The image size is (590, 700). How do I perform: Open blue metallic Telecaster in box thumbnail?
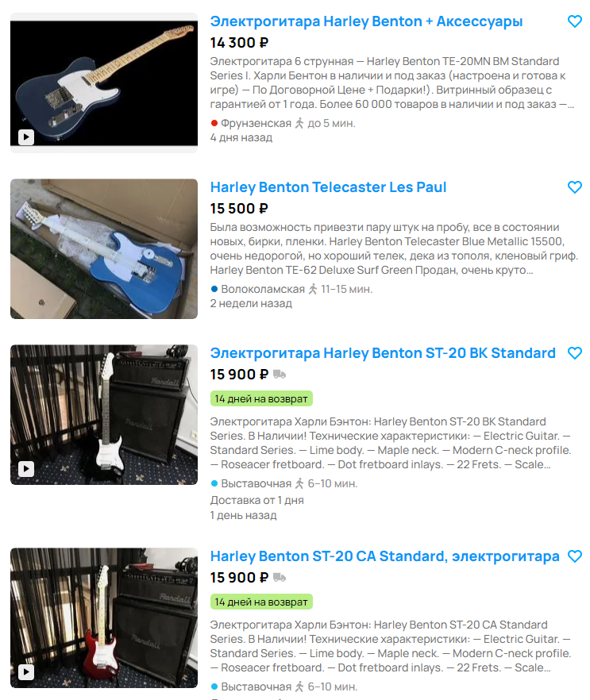click(104, 248)
